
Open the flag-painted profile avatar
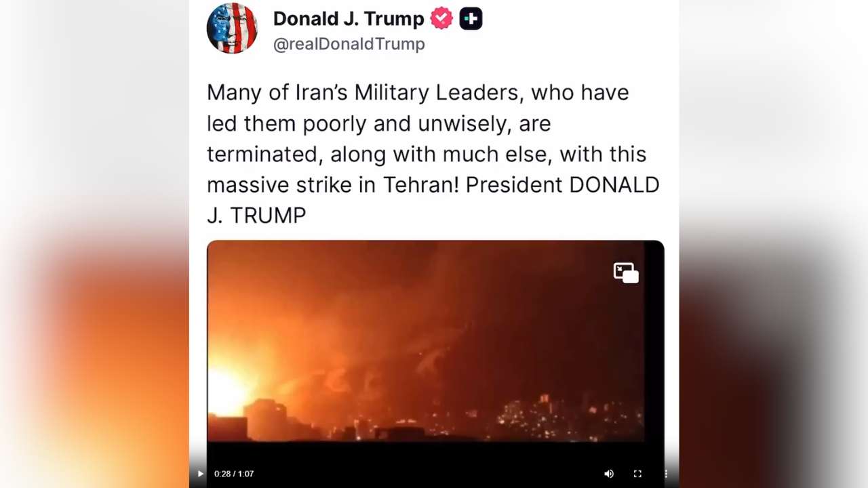[232, 28]
